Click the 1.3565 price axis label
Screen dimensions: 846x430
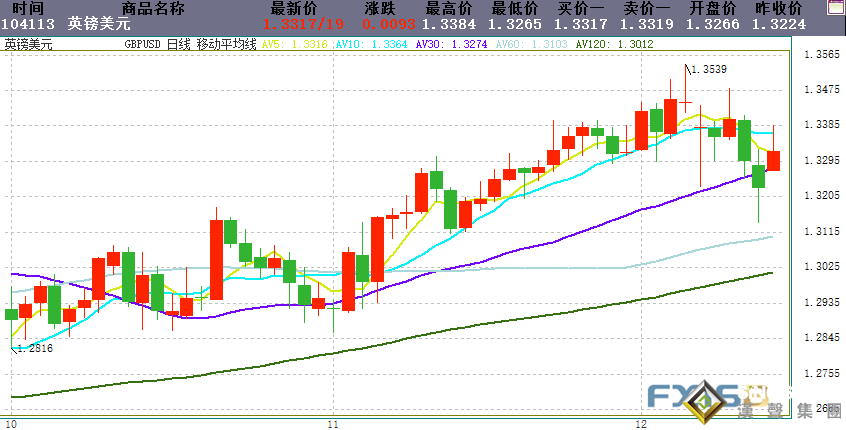(x=822, y=54)
